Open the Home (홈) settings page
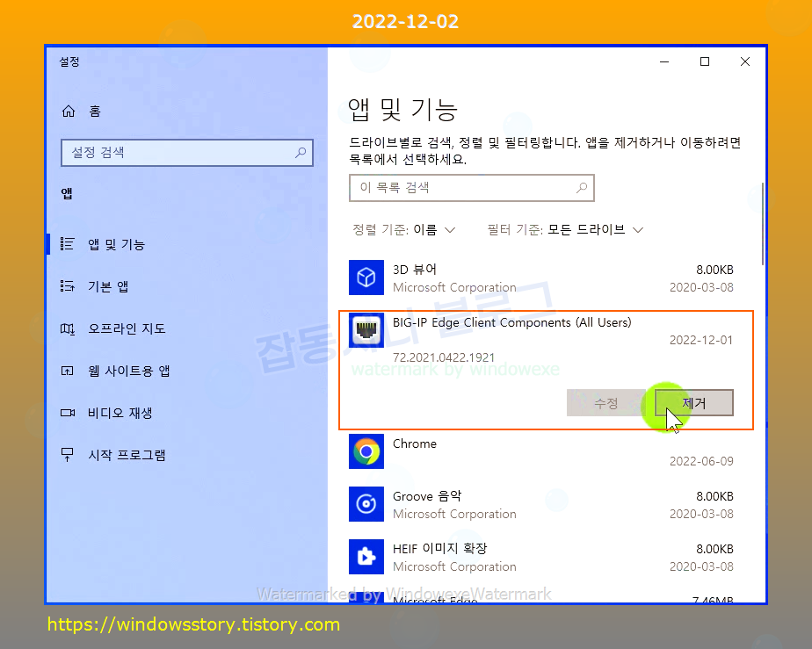Viewport: 812px width, 649px height. coord(82,112)
